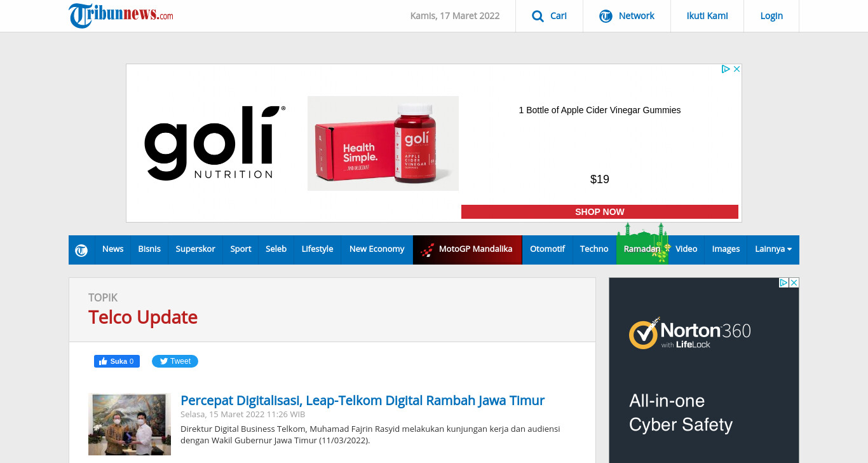Open the News menu section

coord(112,249)
